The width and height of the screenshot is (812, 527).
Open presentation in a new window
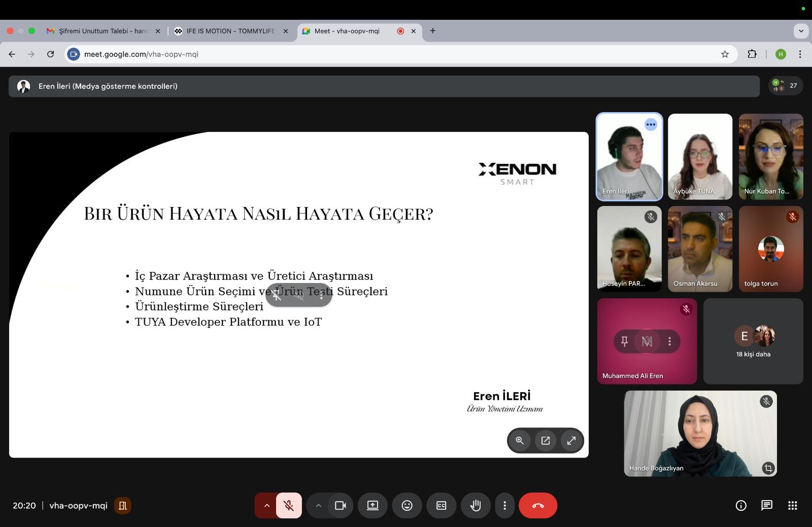tap(546, 440)
